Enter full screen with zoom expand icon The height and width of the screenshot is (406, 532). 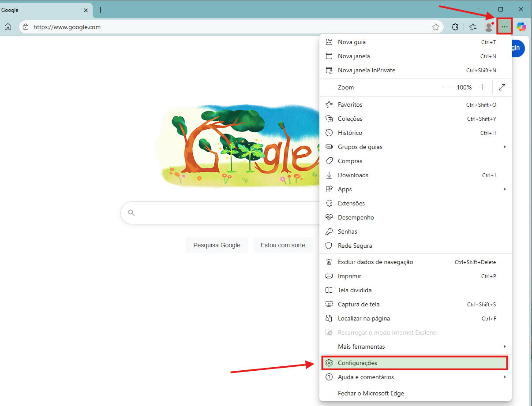(x=502, y=87)
